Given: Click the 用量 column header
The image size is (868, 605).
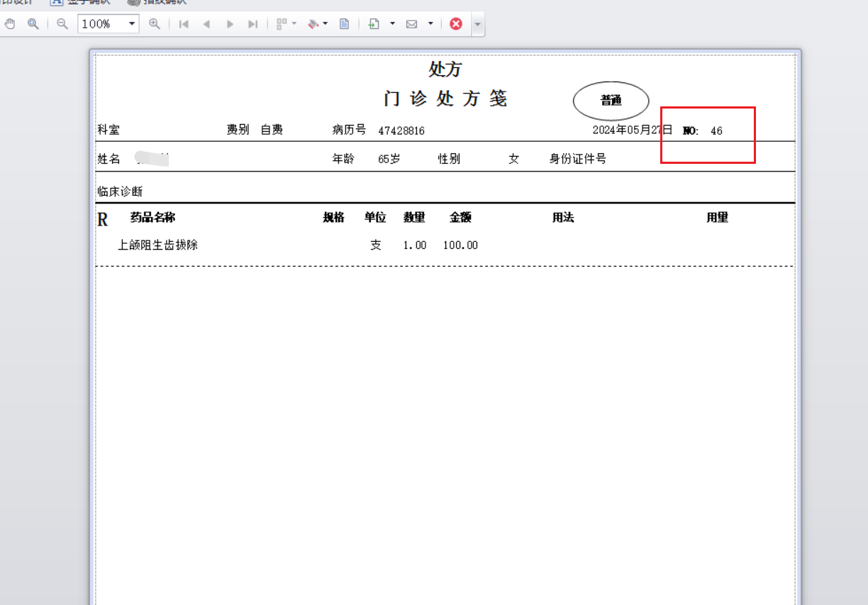Looking at the screenshot, I should click(x=717, y=218).
